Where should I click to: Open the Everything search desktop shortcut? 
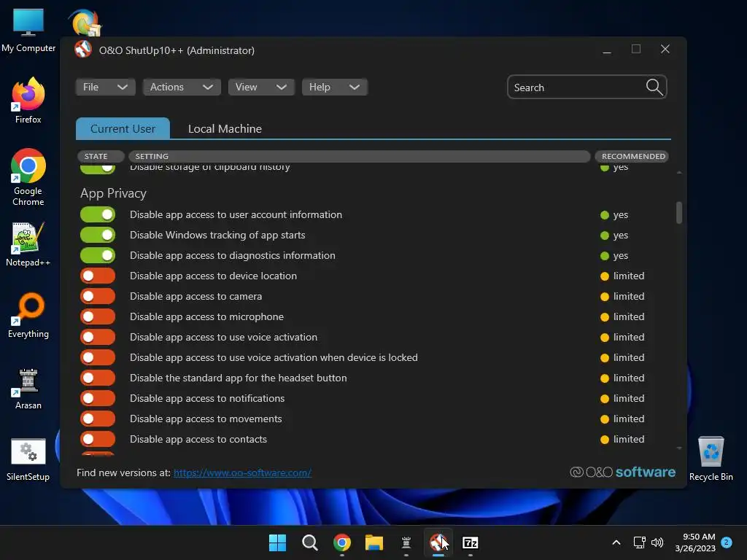tap(28, 315)
